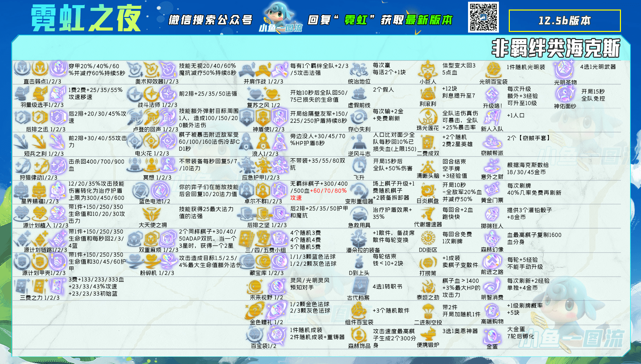Click the 代谢增速器 augment icon
Image resolution: width=641 pixels, height=364 pixels.
428,214
